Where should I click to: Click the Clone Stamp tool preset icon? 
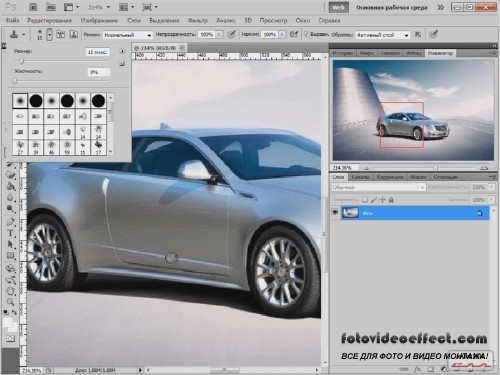tap(14, 34)
